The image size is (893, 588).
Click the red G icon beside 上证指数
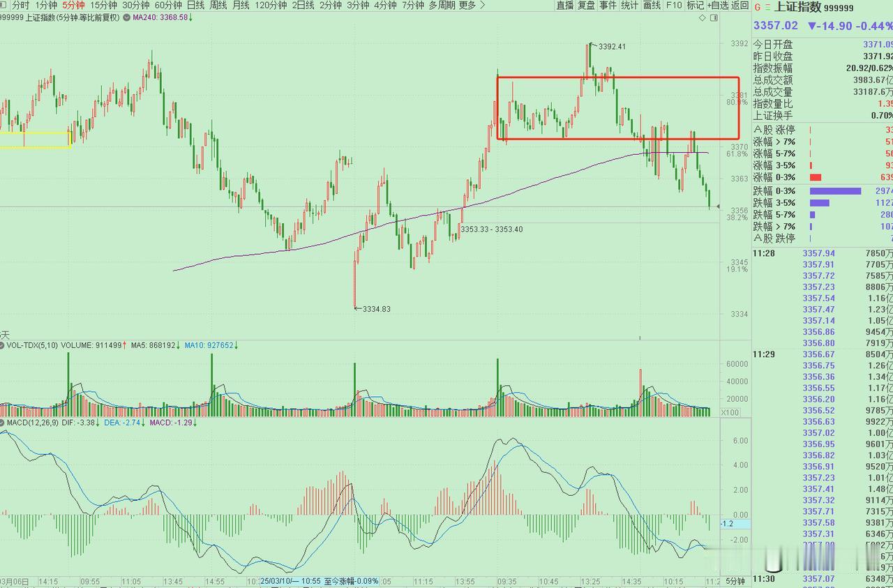(758, 7)
